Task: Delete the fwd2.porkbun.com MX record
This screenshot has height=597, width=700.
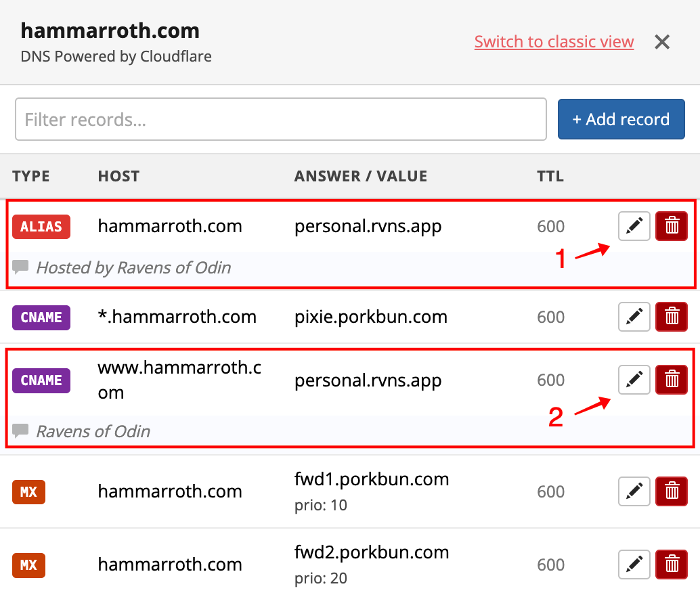Action: click(x=672, y=565)
